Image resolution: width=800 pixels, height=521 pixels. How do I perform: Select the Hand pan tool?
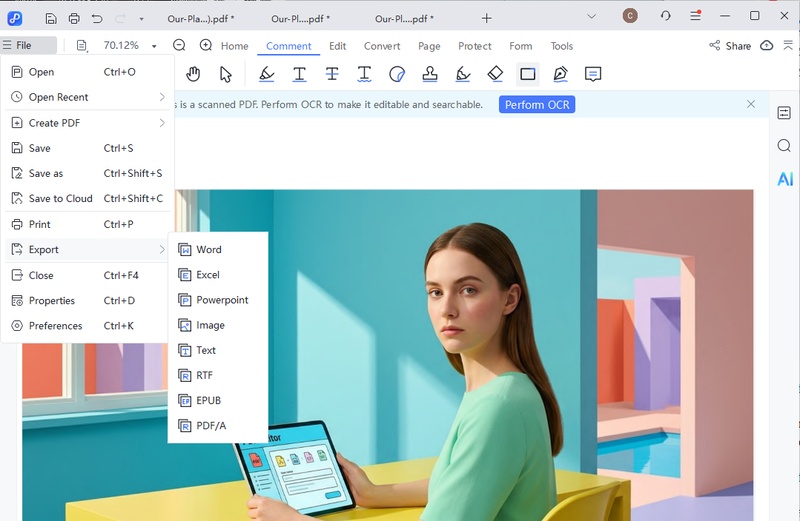(x=193, y=74)
